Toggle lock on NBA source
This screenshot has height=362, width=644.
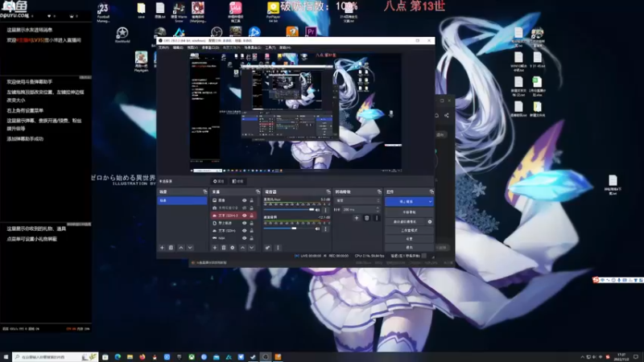(252, 238)
